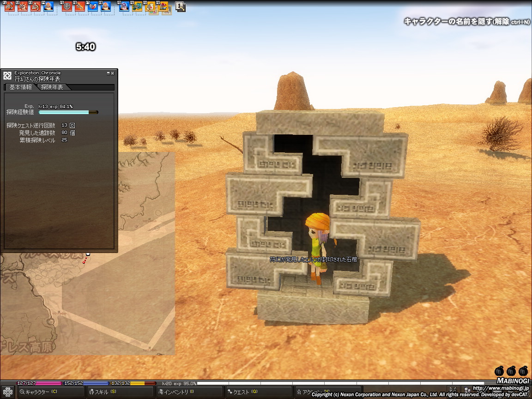Open the アクション action menu button

(x=328, y=392)
